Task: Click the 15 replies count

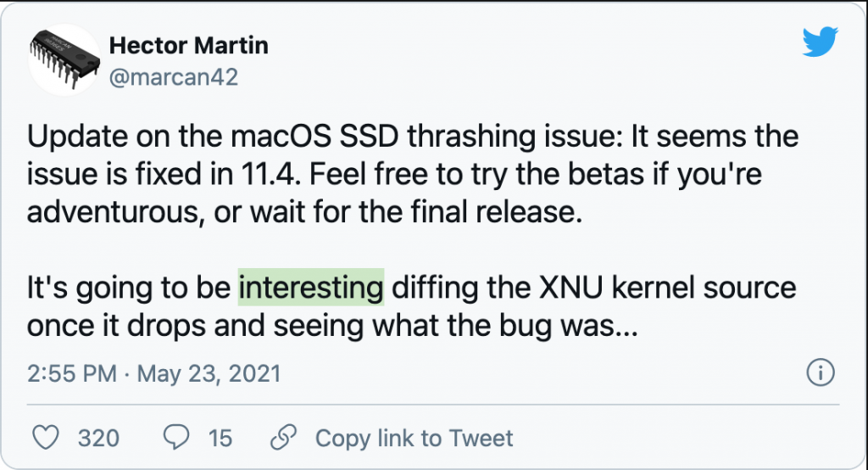Action: (220, 439)
